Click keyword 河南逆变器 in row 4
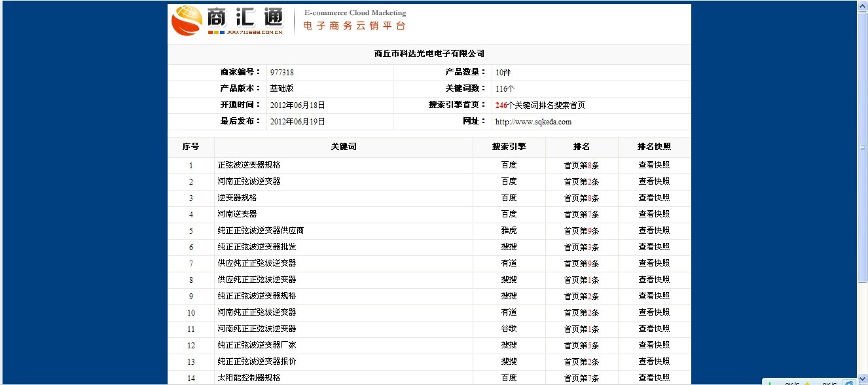The width and height of the screenshot is (868, 385). click(x=237, y=214)
